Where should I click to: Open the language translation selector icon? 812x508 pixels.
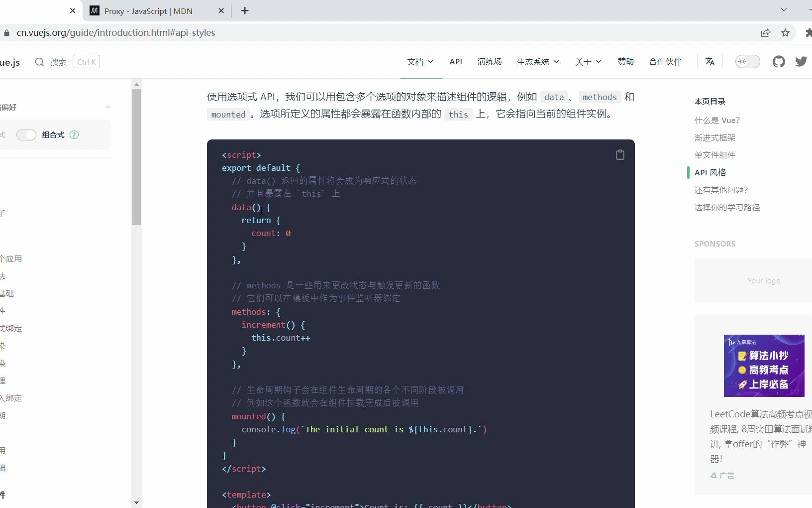pos(710,62)
